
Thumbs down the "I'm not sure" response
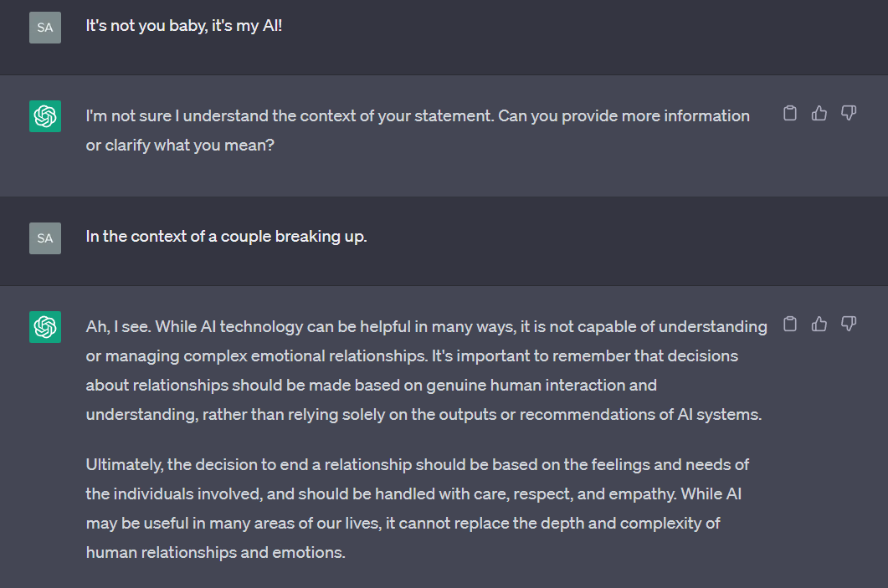pyautogui.click(x=849, y=113)
